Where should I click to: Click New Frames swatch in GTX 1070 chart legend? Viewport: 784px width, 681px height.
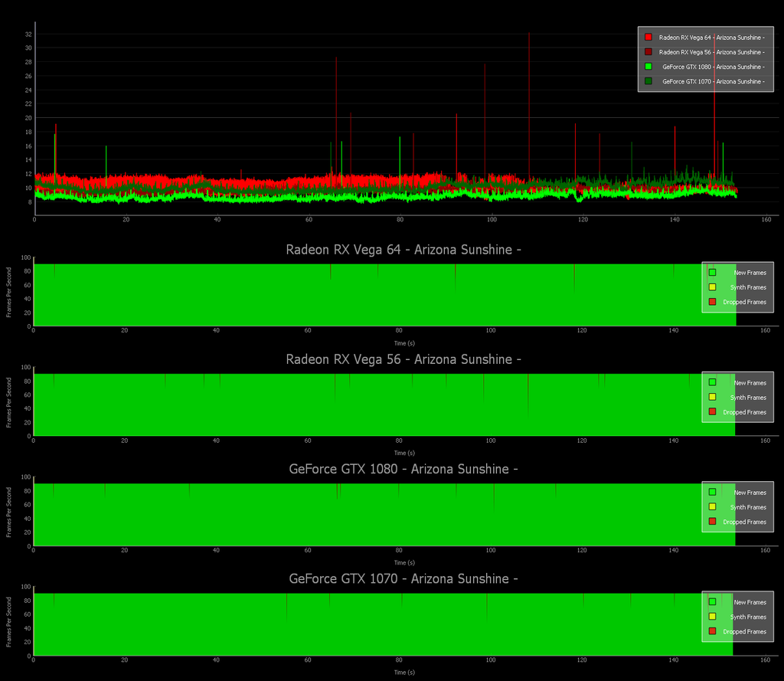pos(712,601)
